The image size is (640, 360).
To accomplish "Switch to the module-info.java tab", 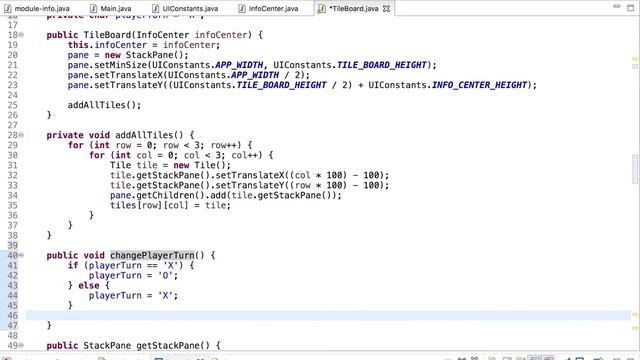I will pyautogui.click(x=37, y=8).
